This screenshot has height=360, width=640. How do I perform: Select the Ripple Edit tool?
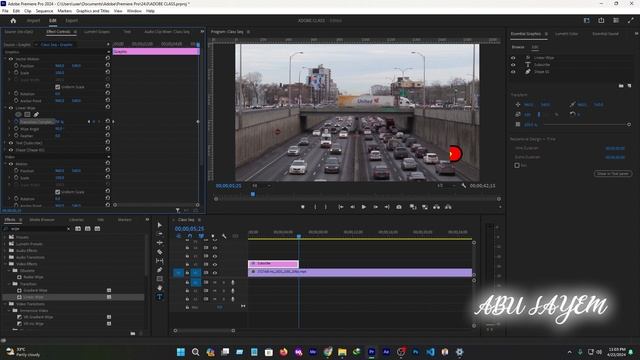pos(160,243)
